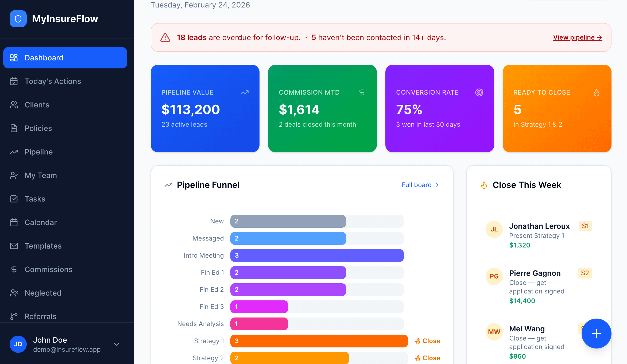Viewport: 627px width, 364px height.
Task: Click the MyInsureFlow shield logo
Action: [18, 19]
